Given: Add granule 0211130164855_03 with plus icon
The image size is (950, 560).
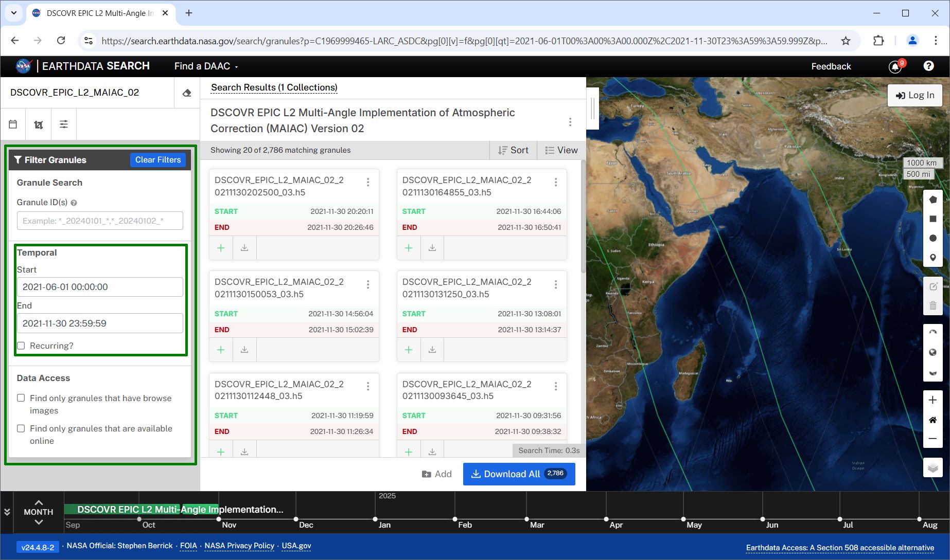Looking at the screenshot, I should point(409,248).
